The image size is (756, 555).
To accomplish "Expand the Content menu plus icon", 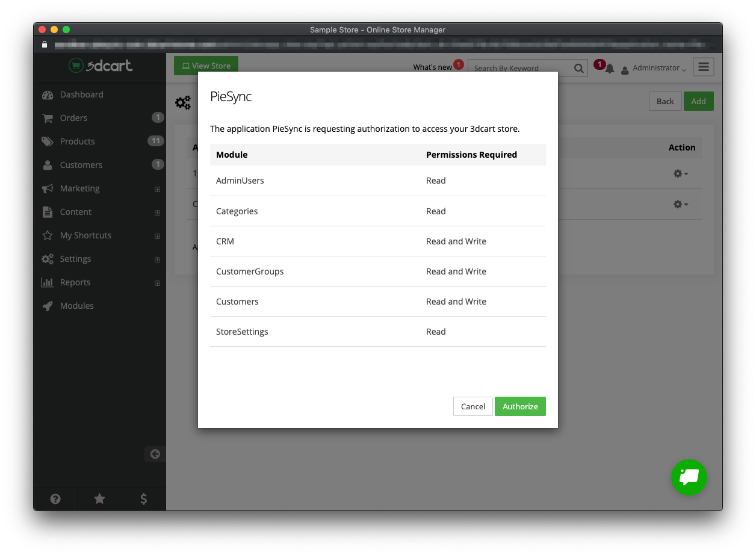I will point(157,212).
